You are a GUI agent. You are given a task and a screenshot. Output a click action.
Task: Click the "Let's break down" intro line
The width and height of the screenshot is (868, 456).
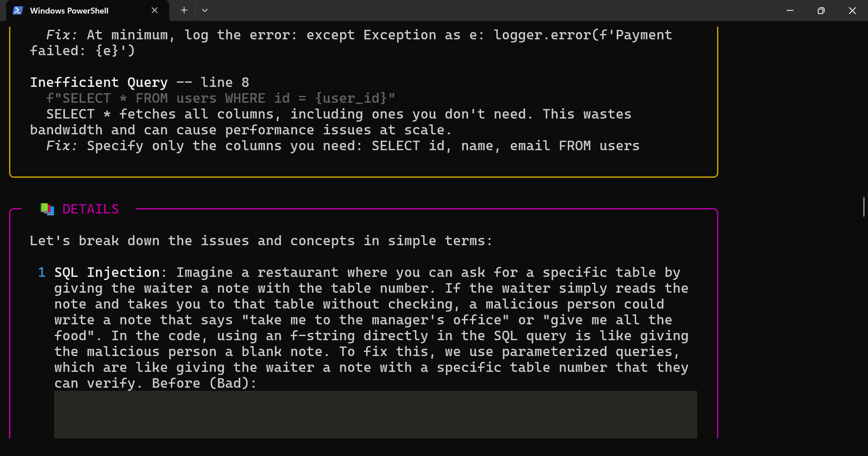pyautogui.click(x=260, y=241)
